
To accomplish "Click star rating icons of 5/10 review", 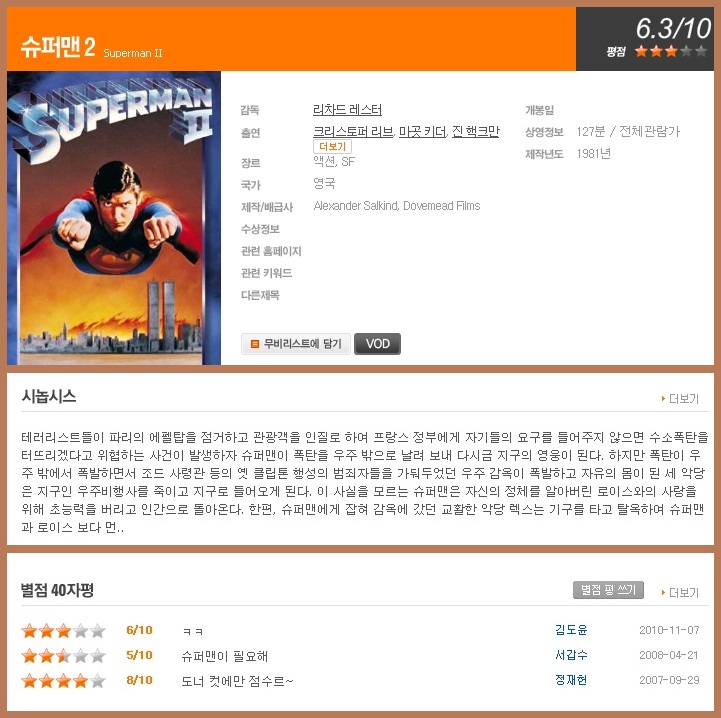I will coord(63,655).
